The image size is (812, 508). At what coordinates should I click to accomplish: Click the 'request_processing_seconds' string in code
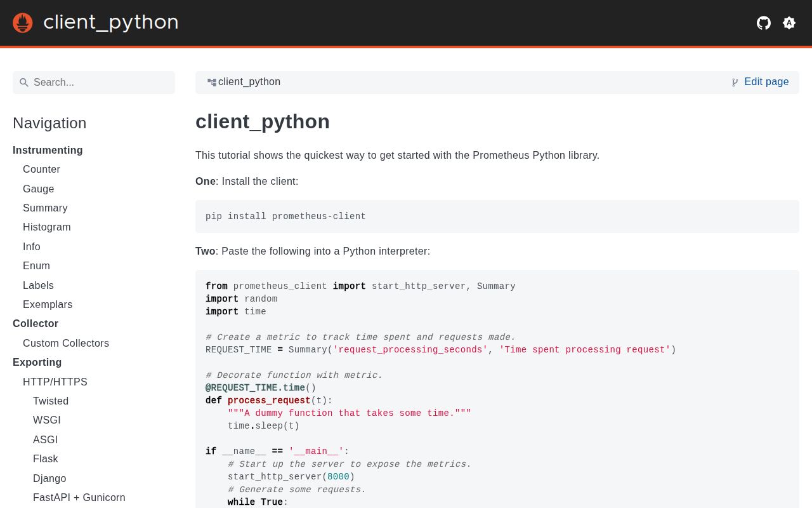coord(410,350)
